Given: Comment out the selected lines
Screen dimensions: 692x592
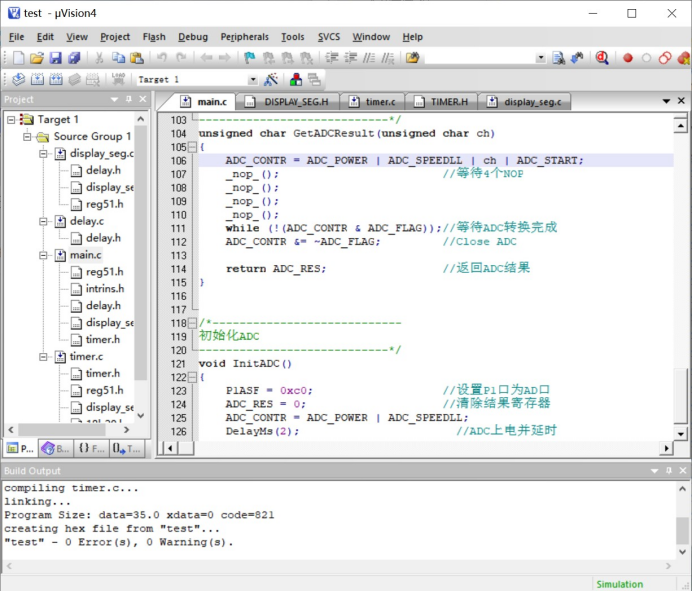Looking at the screenshot, I should point(369,58).
